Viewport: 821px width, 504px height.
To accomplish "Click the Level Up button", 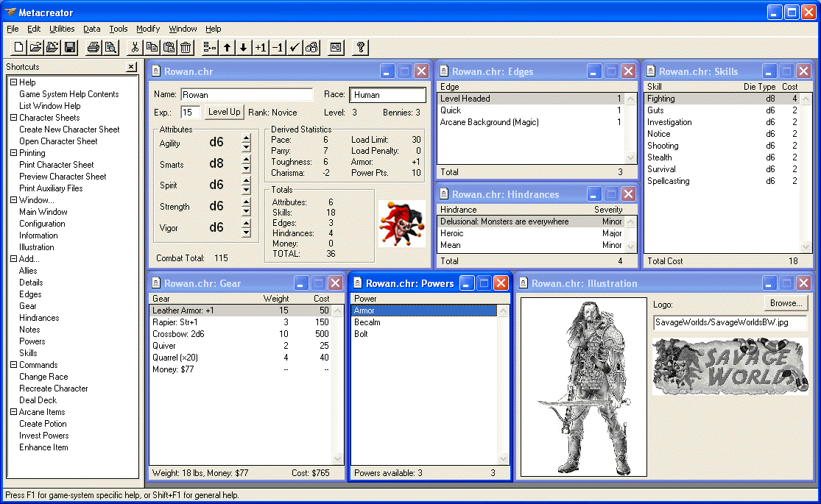I will [x=224, y=112].
